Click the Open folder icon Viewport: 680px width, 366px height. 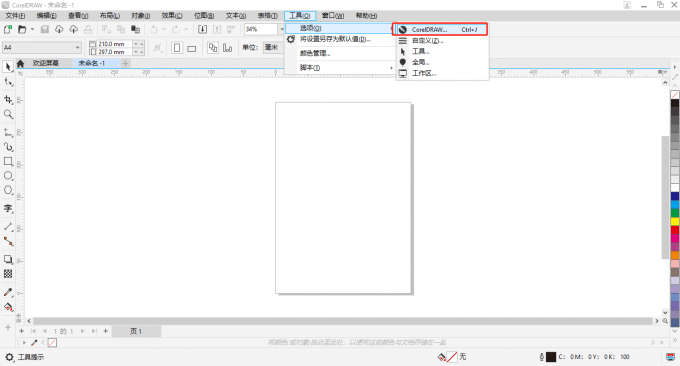pos(22,29)
